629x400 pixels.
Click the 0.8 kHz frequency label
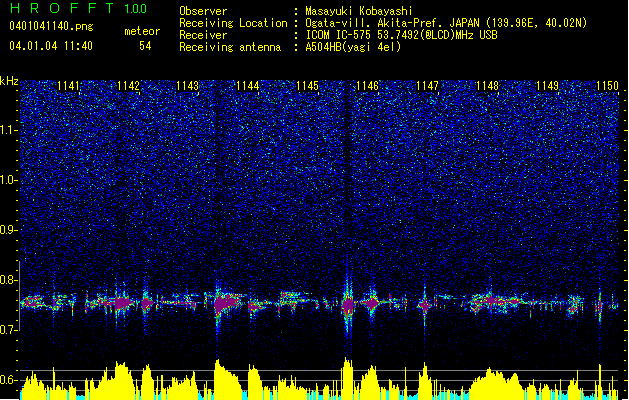click(8, 280)
